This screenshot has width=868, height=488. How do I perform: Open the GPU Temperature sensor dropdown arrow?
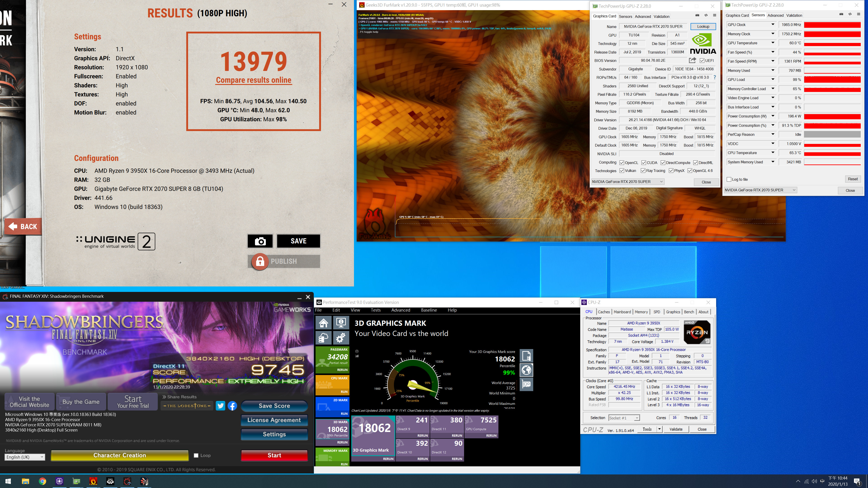[773, 43]
